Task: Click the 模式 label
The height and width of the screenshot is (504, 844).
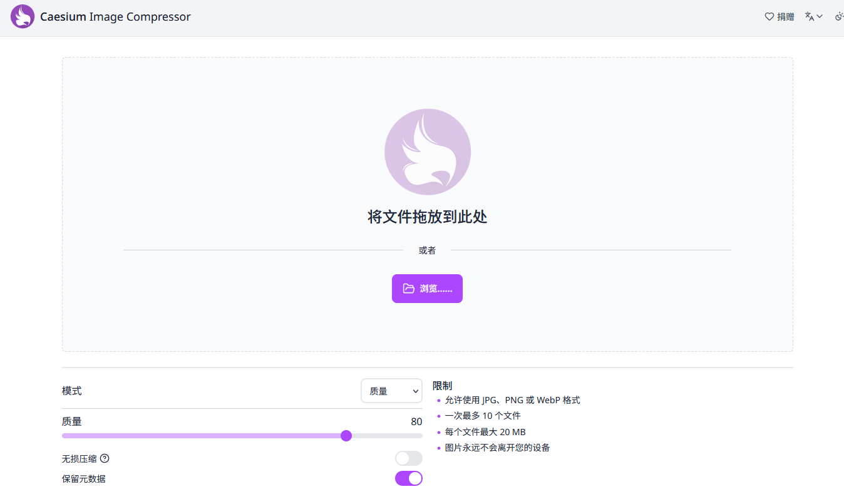Action: [x=72, y=391]
